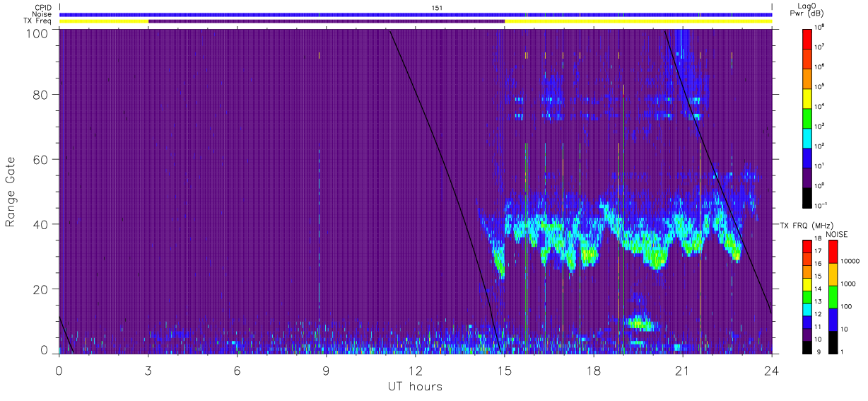The width and height of the screenshot is (868, 401).
Task: Pick the cyan segment of the TX FRQ colorbar
Action: point(807,310)
